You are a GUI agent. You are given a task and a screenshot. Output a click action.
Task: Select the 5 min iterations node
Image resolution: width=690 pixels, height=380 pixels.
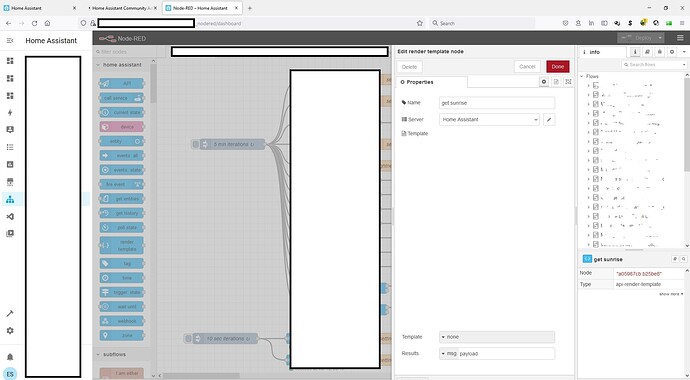[232, 144]
